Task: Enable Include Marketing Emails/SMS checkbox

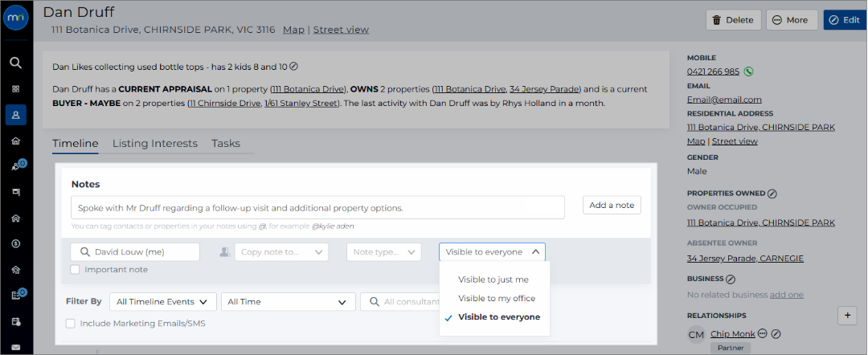Action: (x=70, y=324)
